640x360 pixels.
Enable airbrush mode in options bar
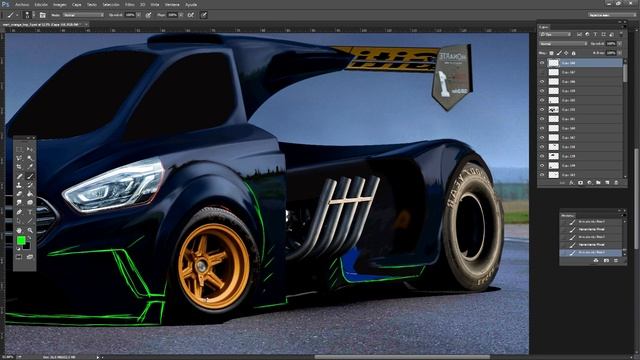coord(191,15)
